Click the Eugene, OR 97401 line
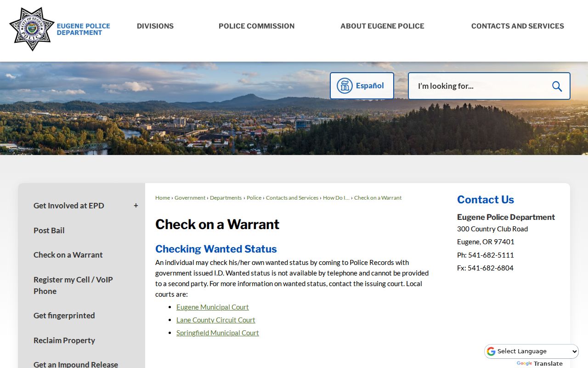588x368 pixels. point(486,241)
